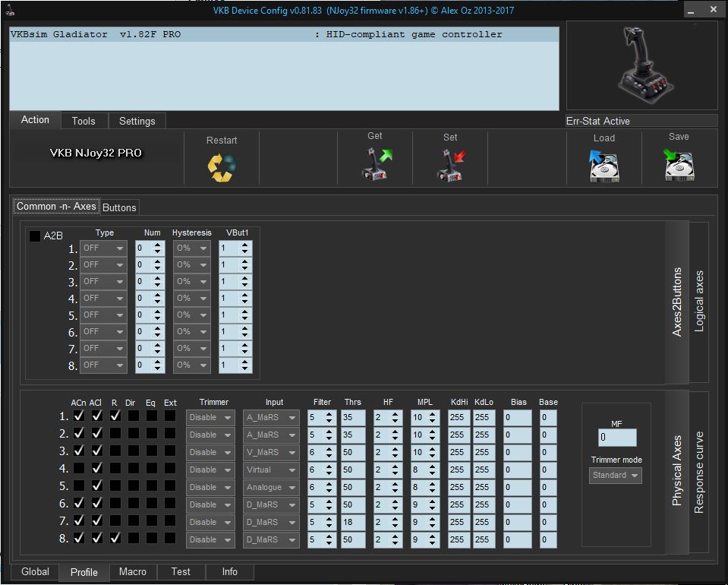Enable Dir checkbox for axis 2
This screenshot has width=728, height=585.
click(x=134, y=433)
